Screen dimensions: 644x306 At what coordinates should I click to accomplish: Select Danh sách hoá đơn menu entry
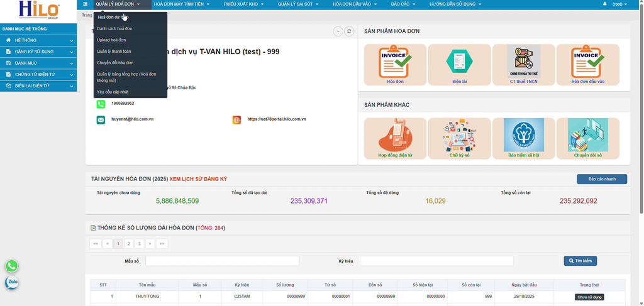[114, 29]
